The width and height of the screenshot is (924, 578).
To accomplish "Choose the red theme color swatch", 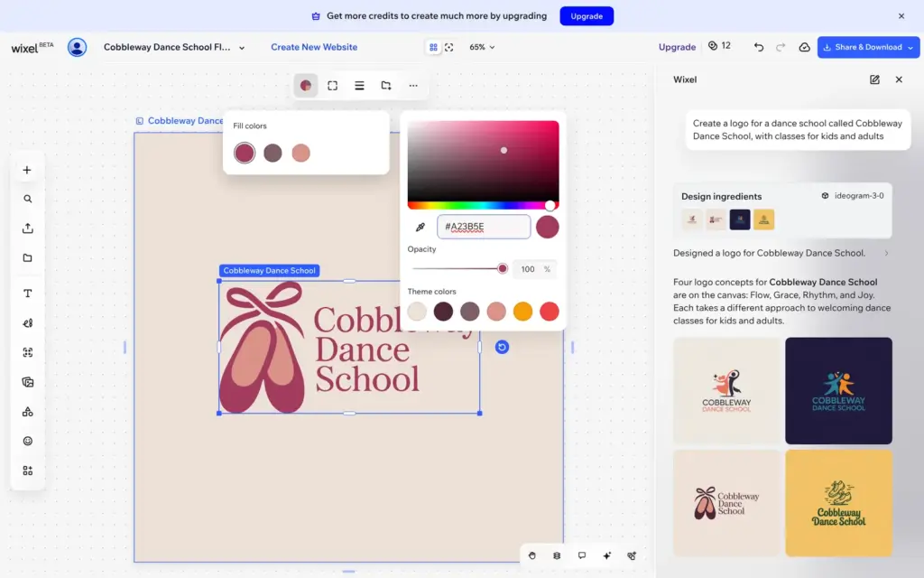I will click(x=550, y=312).
